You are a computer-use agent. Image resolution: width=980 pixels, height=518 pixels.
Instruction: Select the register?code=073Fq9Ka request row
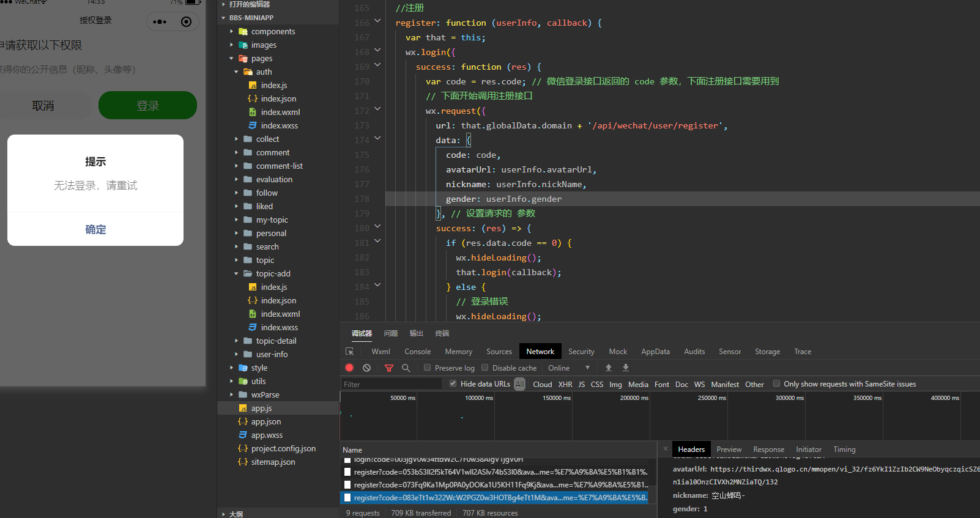coord(498,485)
